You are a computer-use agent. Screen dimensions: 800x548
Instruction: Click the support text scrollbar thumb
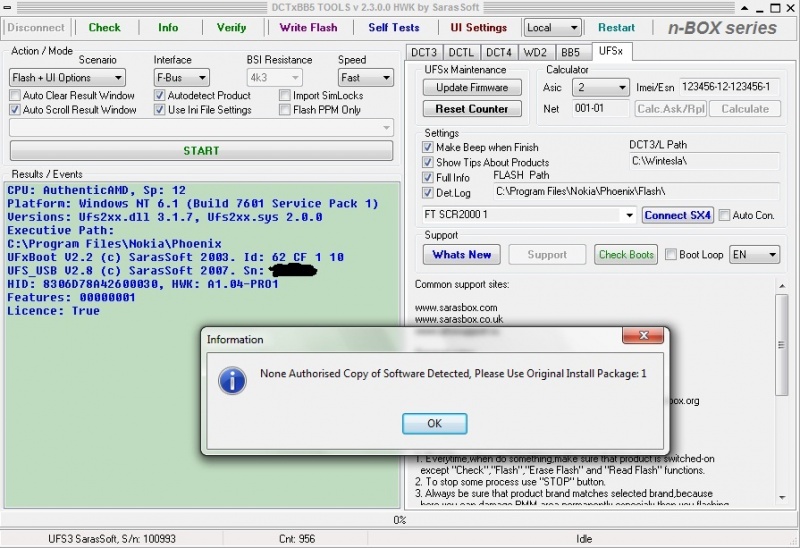pyautogui.click(x=781, y=345)
